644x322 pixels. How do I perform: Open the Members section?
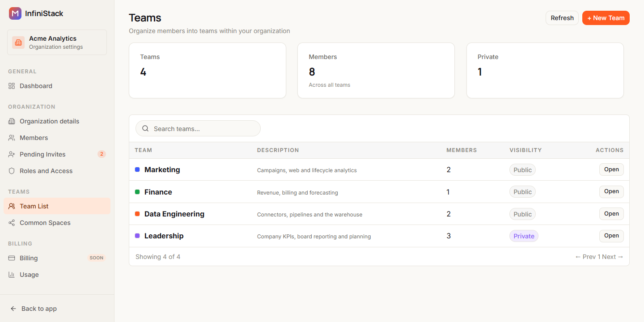tap(57, 138)
